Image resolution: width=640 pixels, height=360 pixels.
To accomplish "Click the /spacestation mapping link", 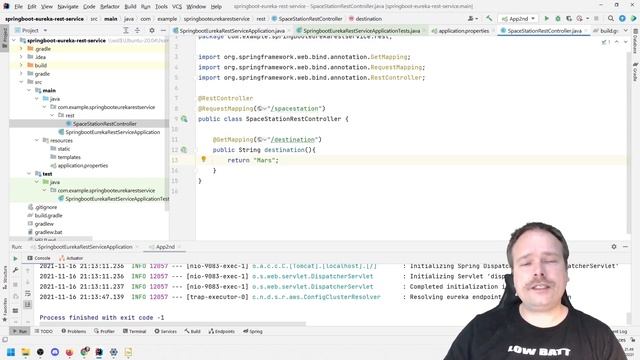I will click(294, 109).
